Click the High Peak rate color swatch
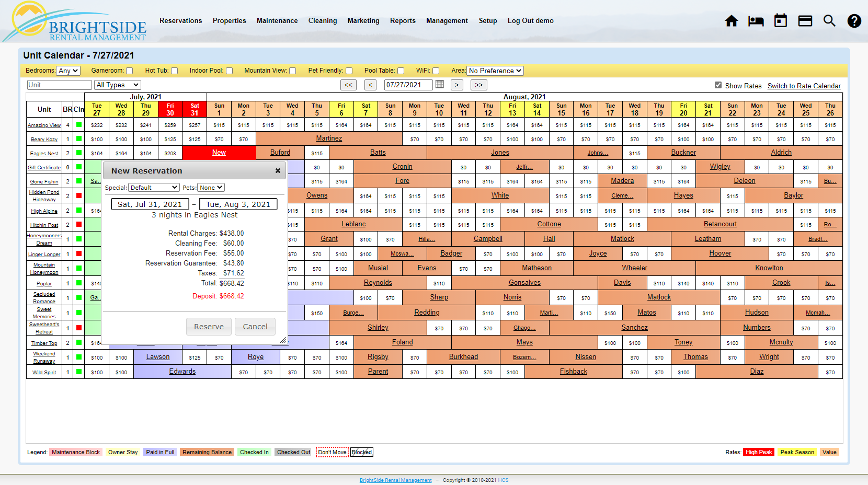Screen dimensions: 868x485 pos(758,452)
